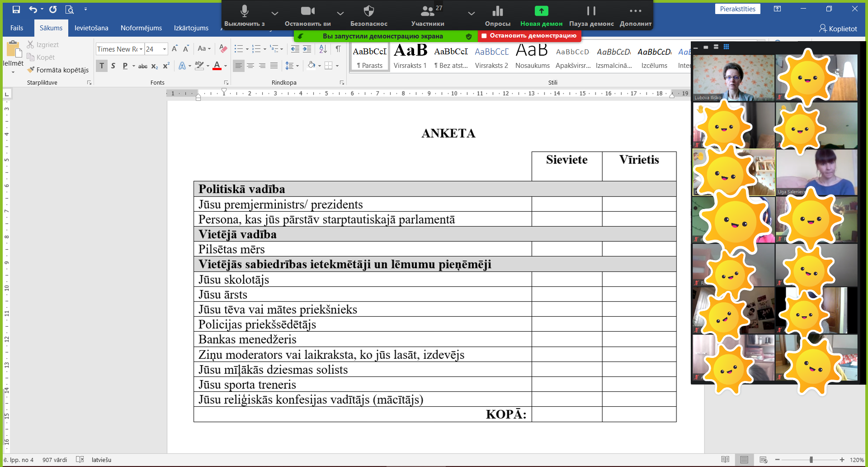Toggle superscript formatting

pos(166,66)
